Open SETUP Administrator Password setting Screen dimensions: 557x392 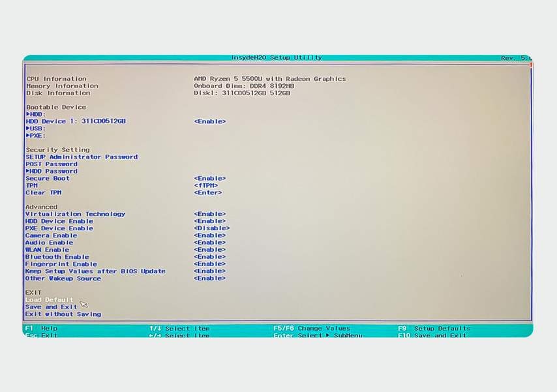click(82, 157)
